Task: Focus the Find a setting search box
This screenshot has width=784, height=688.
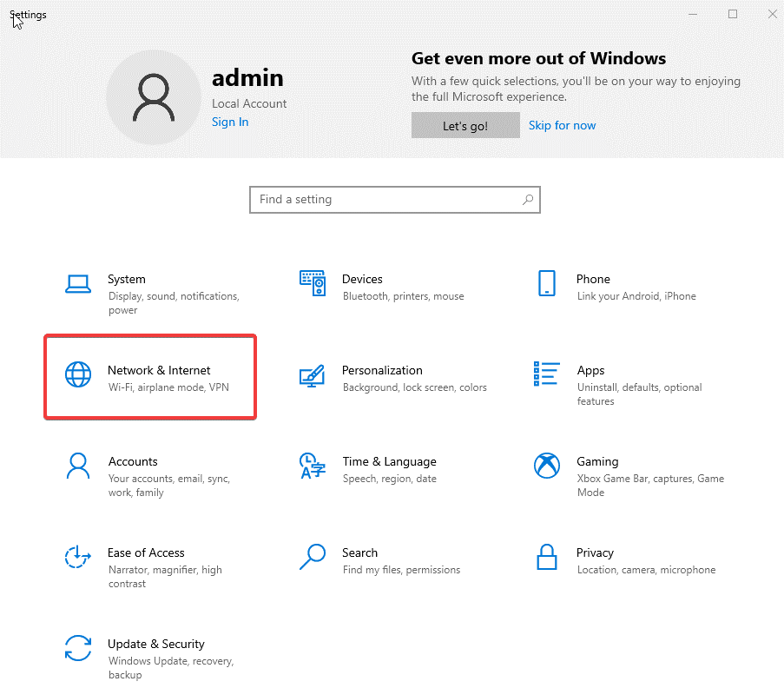Action: (386, 199)
